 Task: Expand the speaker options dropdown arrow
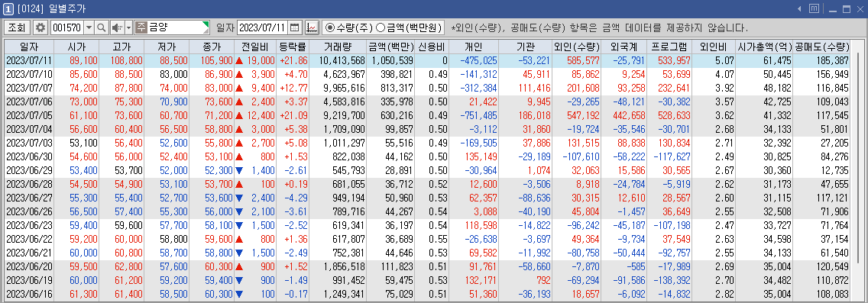(128, 27)
